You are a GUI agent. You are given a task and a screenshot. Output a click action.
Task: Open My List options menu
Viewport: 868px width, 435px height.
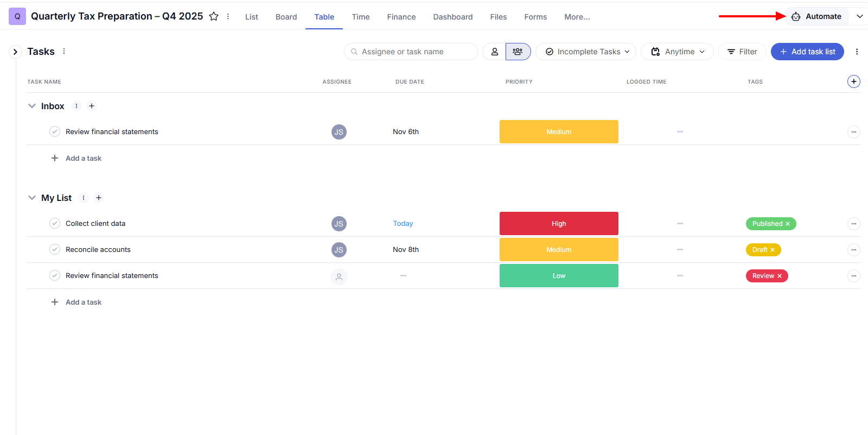click(x=84, y=198)
